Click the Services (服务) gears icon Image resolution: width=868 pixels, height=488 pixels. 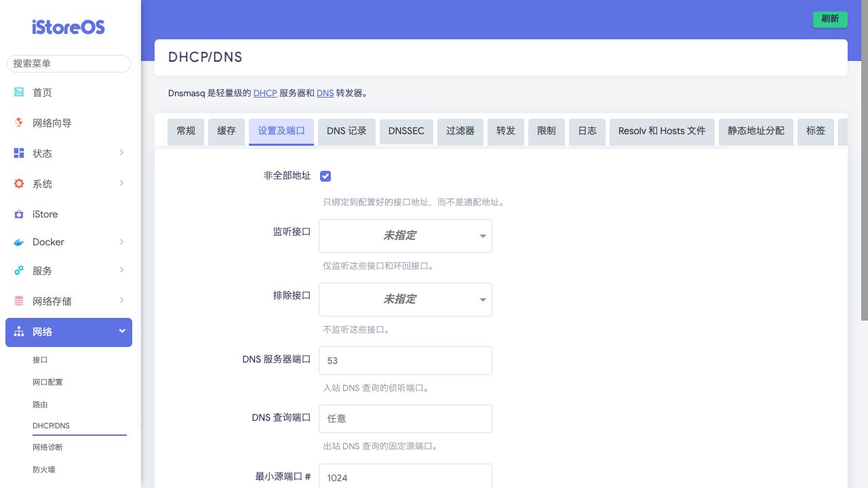[x=19, y=270]
